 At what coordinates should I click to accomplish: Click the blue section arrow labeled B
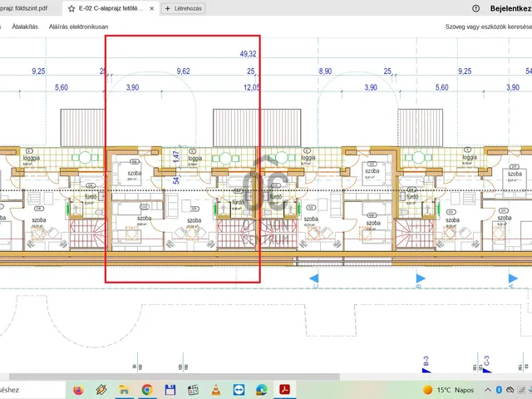[421, 278]
